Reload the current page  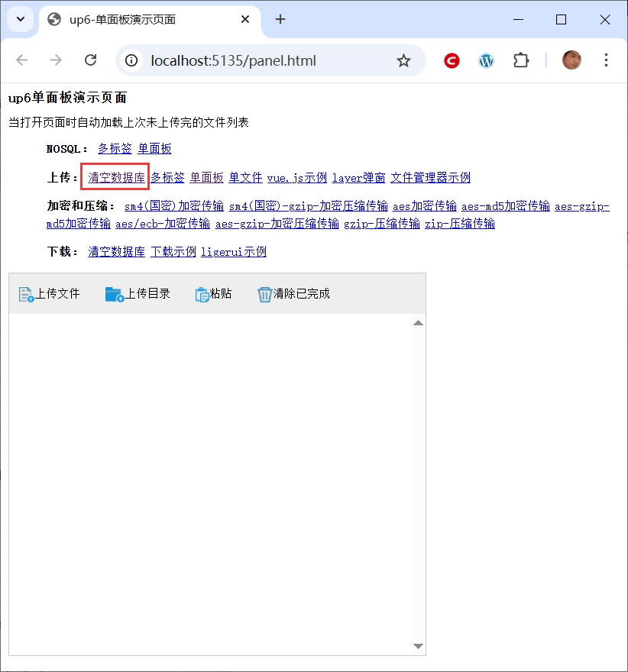click(90, 60)
